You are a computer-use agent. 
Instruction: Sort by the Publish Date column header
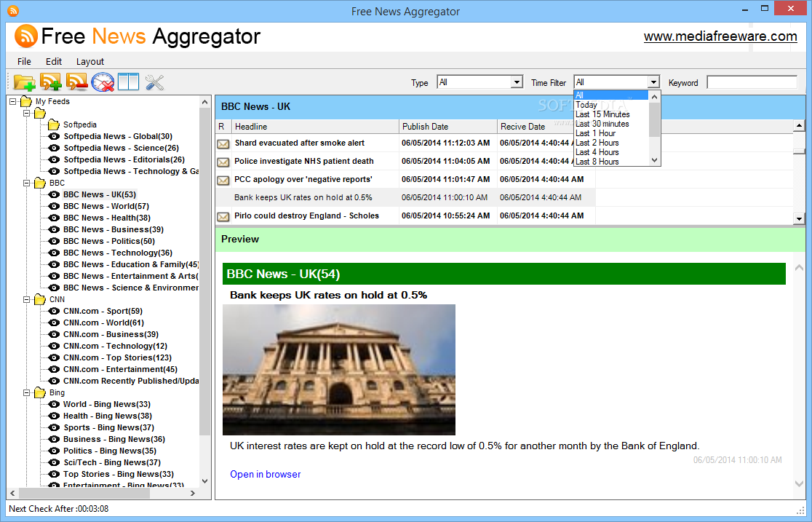click(x=448, y=127)
